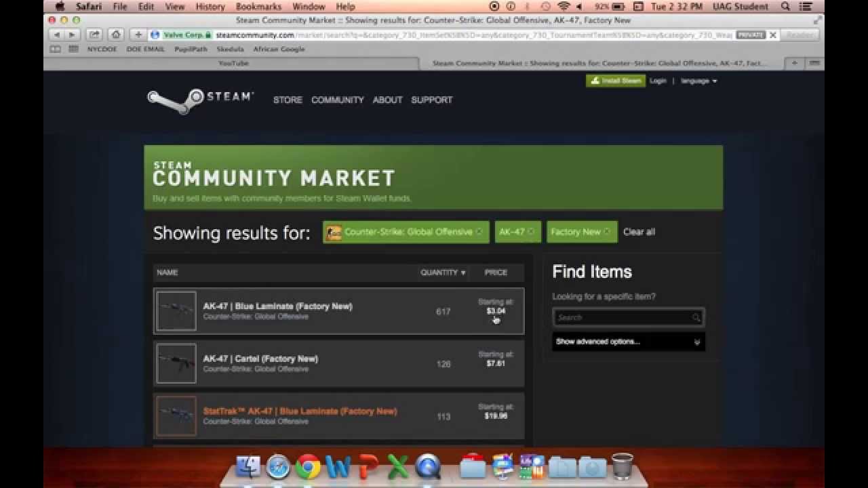Open the AK-47 Blue Laminate Factory New listing
868x488 pixels.
(338, 311)
